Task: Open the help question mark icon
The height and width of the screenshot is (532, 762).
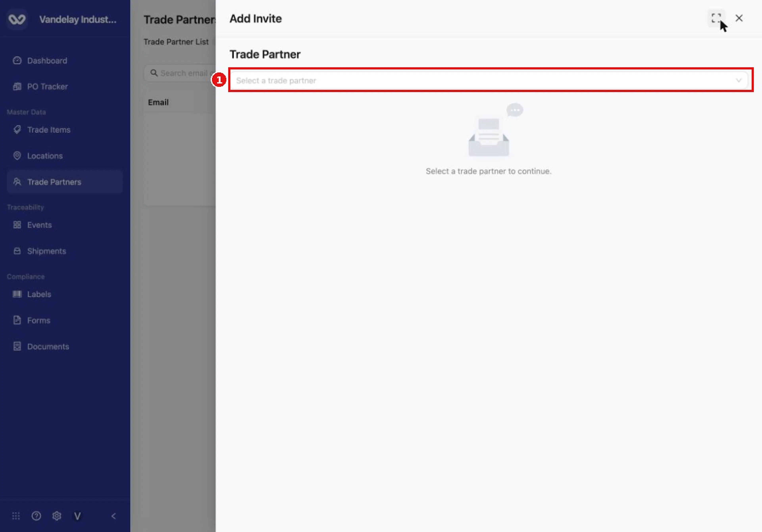Action: [x=36, y=516]
